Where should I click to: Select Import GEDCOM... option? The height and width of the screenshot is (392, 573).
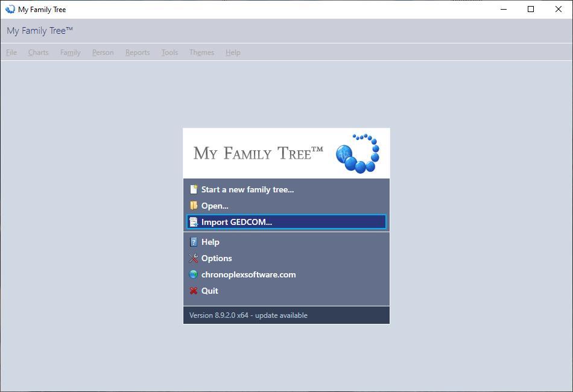(286, 222)
